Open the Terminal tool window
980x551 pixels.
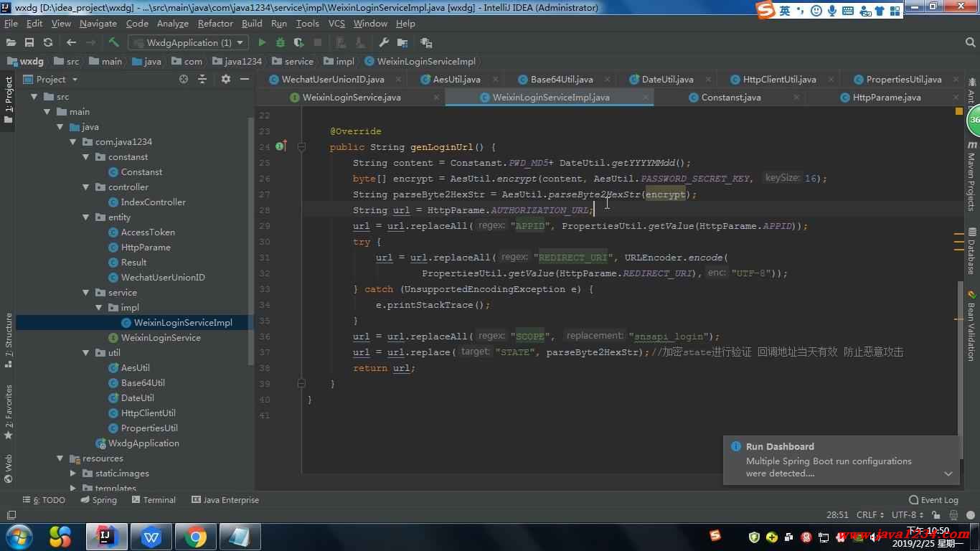[153, 500]
